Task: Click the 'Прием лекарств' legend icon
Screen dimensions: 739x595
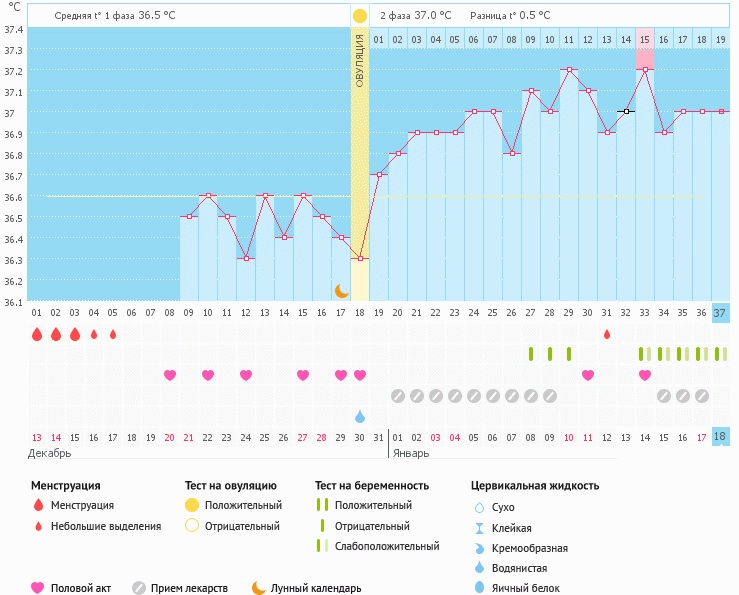Action: click(139, 588)
